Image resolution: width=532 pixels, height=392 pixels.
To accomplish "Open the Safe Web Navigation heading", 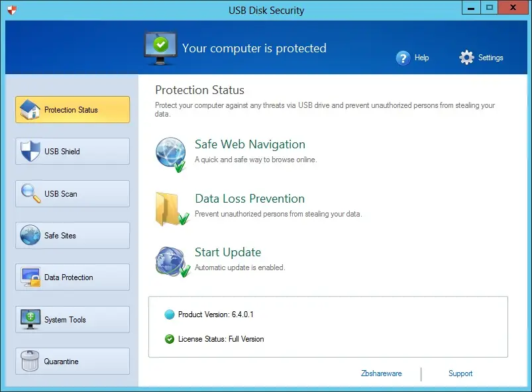I will [x=250, y=144].
